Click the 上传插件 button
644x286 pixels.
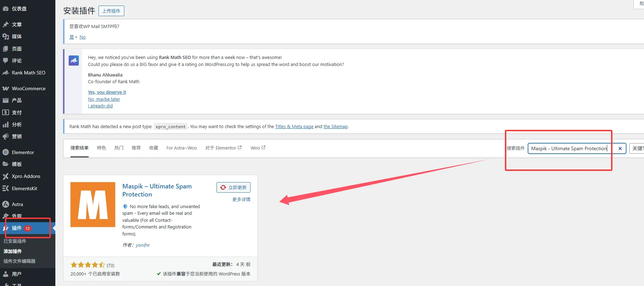(x=111, y=11)
